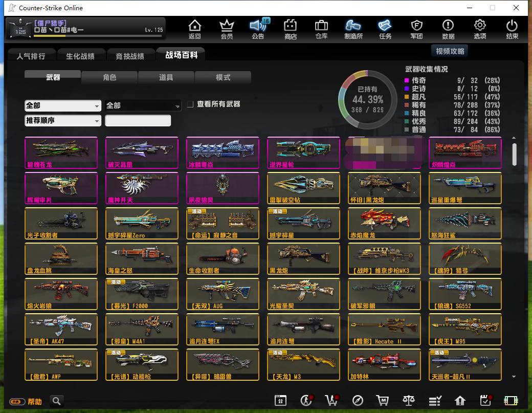Click the 视频攻略 button

pos(450,51)
